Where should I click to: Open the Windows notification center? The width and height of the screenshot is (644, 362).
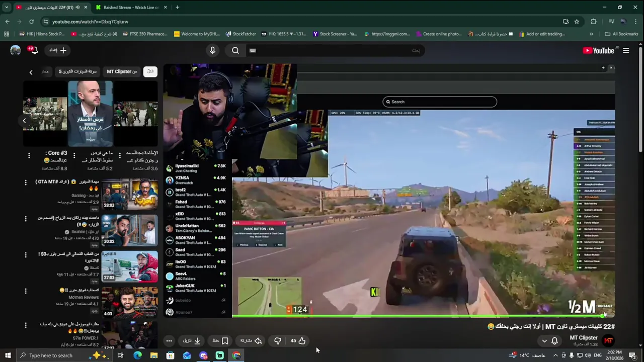(x=633, y=355)
